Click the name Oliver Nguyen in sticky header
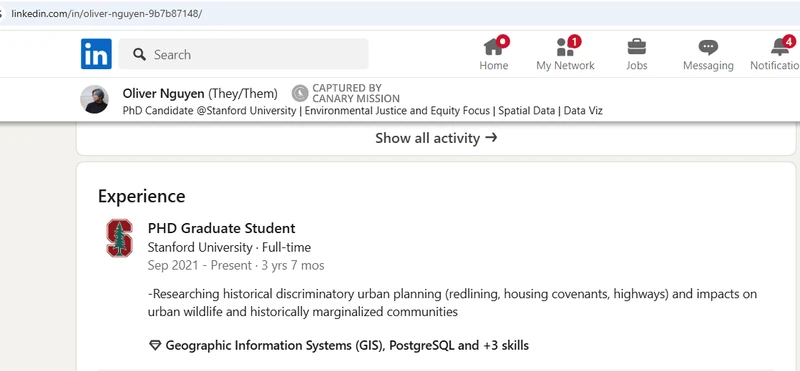The height and width of the screenshot is (371, 800). (x=163, y=93)
